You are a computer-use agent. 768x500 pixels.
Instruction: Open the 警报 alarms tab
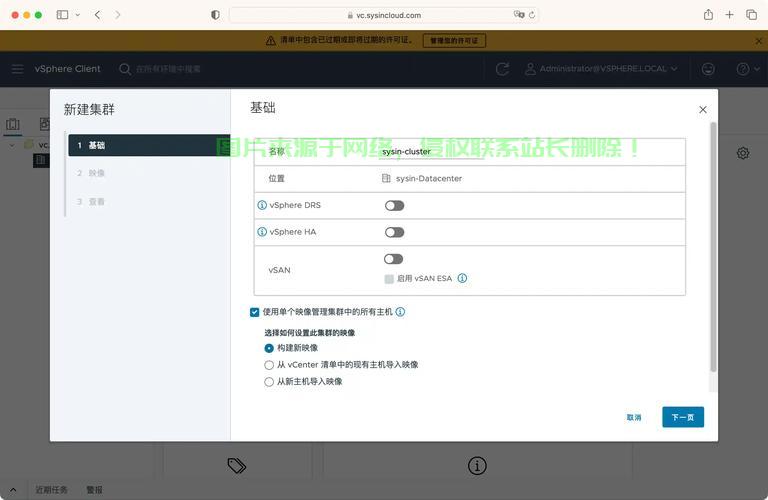click(95, 490)
